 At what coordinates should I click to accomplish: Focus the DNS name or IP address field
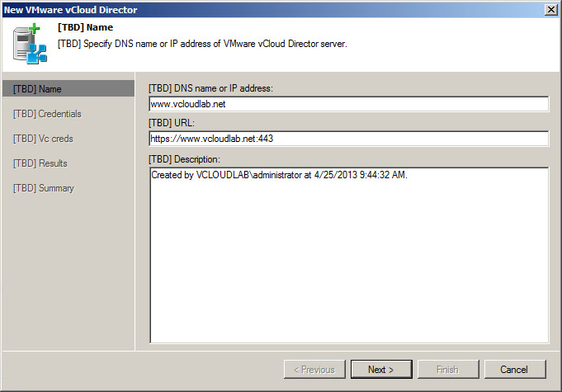pos(349,104)
